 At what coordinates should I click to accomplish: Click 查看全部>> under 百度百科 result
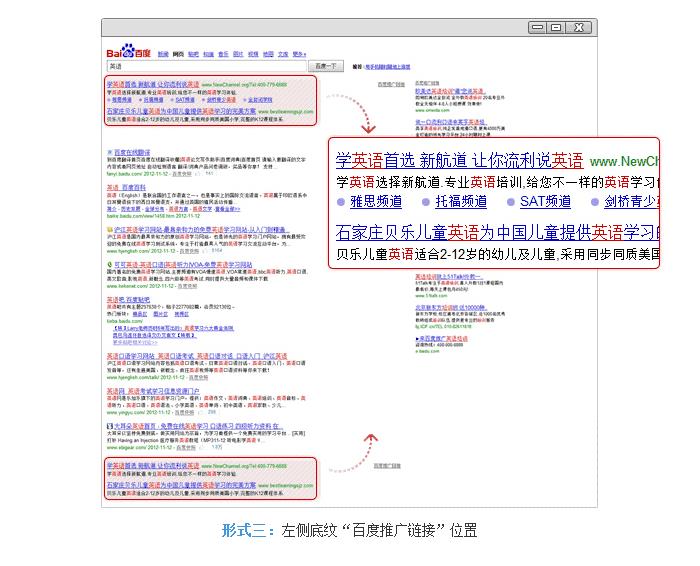(227, 209)
